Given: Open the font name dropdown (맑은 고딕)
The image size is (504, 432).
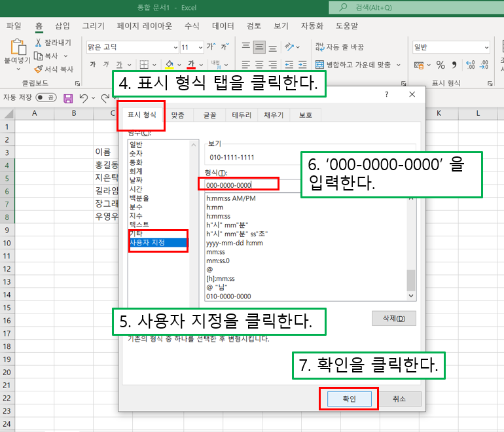Looking at the screenshot, I should pos(175,48).
